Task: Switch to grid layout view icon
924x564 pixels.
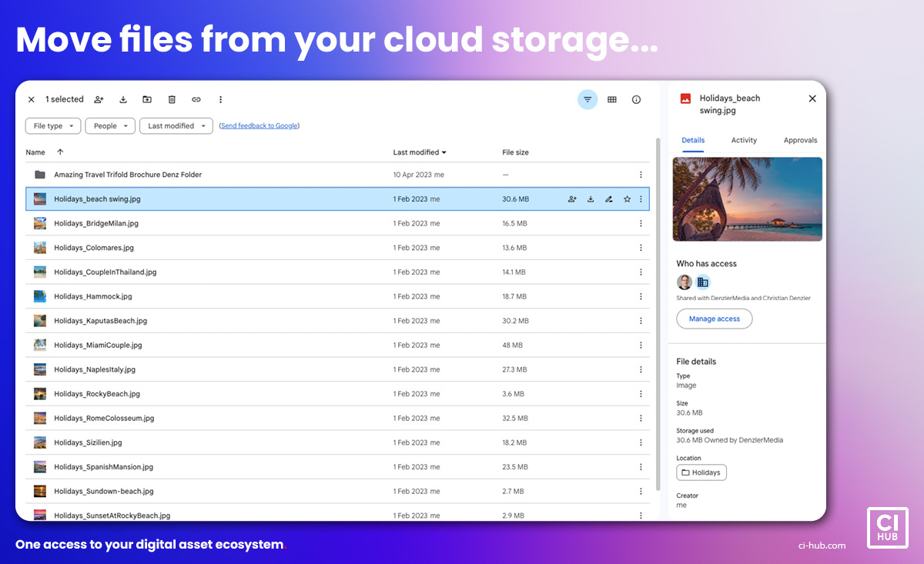Action: 612,99
